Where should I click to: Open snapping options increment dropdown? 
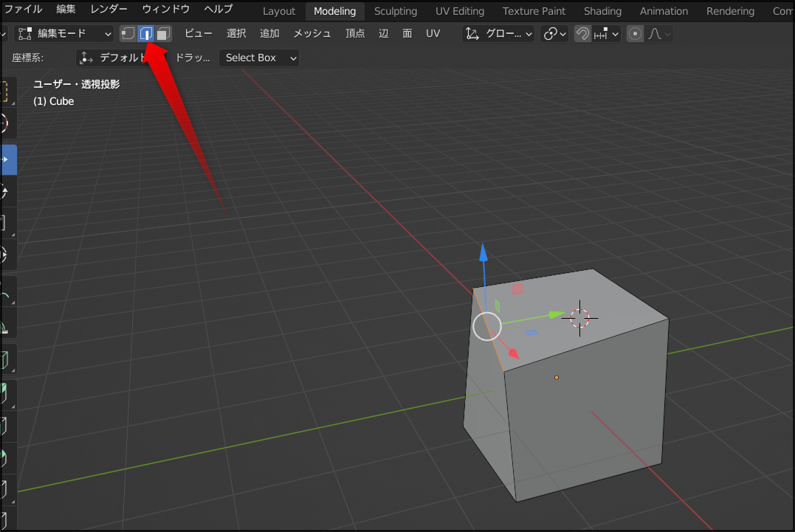click(607, 34)
